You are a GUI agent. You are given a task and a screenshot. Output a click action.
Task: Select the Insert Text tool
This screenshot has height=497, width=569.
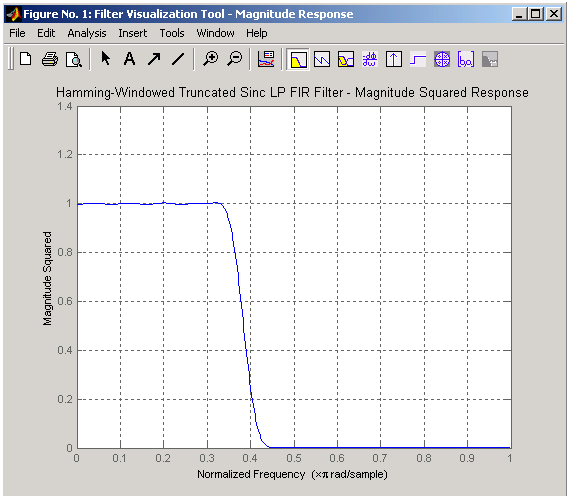(x=130, y=59)
